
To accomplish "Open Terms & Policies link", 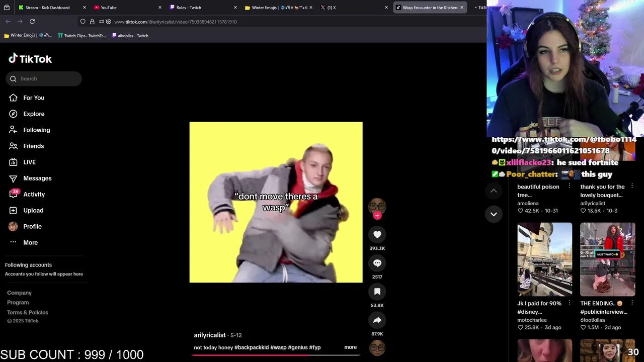I will (28, 312).
